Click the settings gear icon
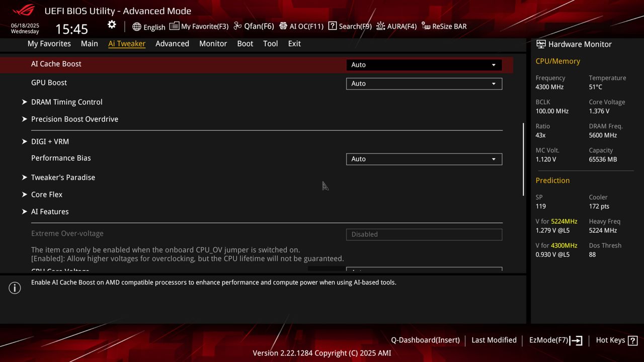 [x=112, y=24]
